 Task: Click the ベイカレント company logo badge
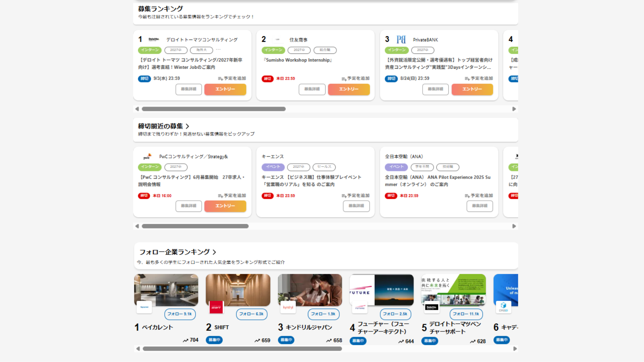click(x=144, y=307)
